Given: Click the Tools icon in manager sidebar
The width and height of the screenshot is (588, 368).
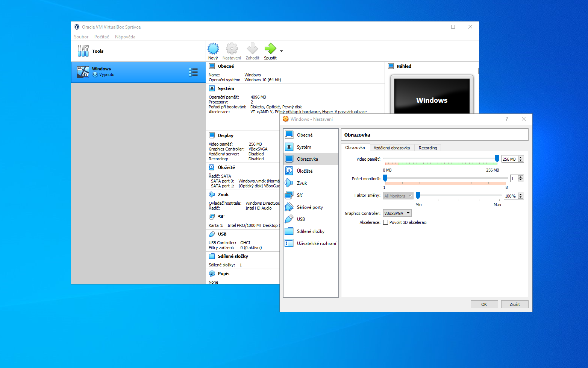Looking at the screenshot, I should point(83,51).
